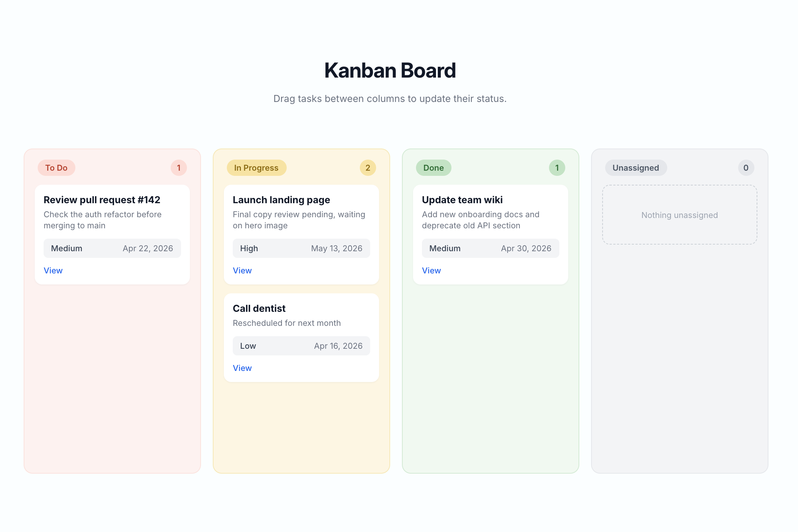798x532 pixels.
Task: Click the Unassigned column label
Action: pos(635,168)
